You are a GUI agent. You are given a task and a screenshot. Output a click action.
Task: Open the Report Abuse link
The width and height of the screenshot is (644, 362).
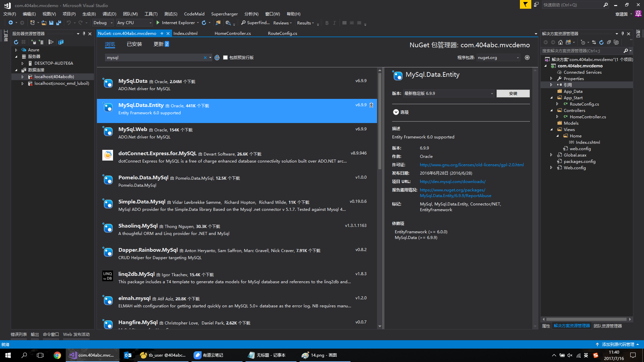tap(455, 193)
